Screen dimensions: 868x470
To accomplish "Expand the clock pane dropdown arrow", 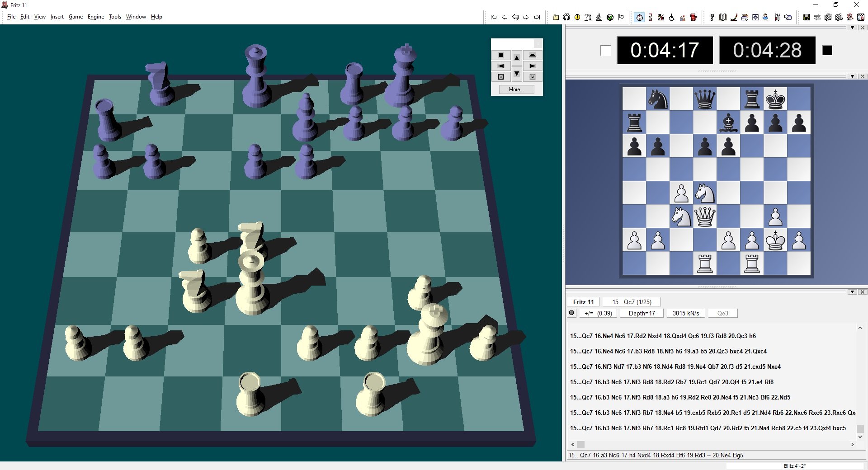I will 853,28.
